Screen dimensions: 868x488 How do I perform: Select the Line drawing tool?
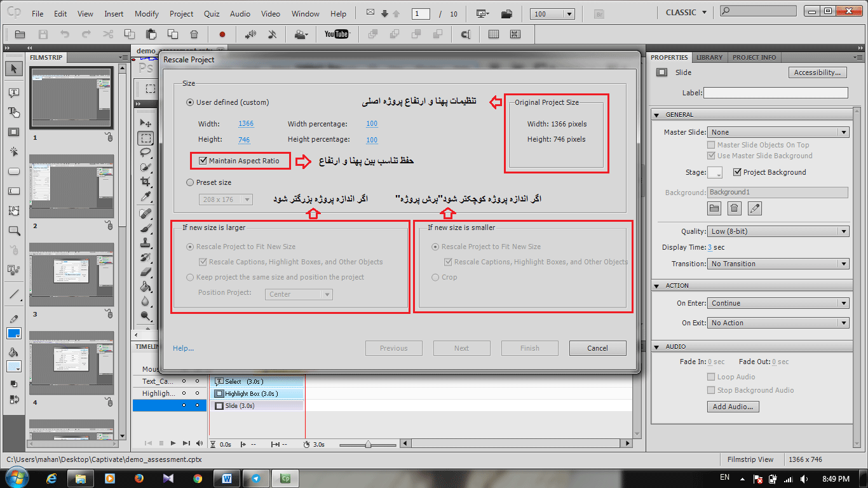(x=14, y=294)
